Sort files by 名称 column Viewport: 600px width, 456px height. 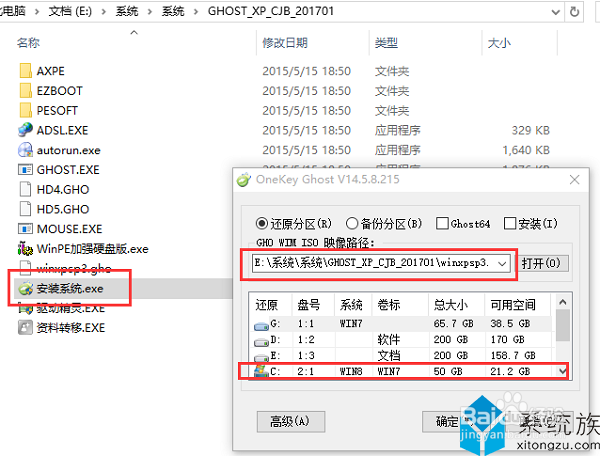coord(28,43)
